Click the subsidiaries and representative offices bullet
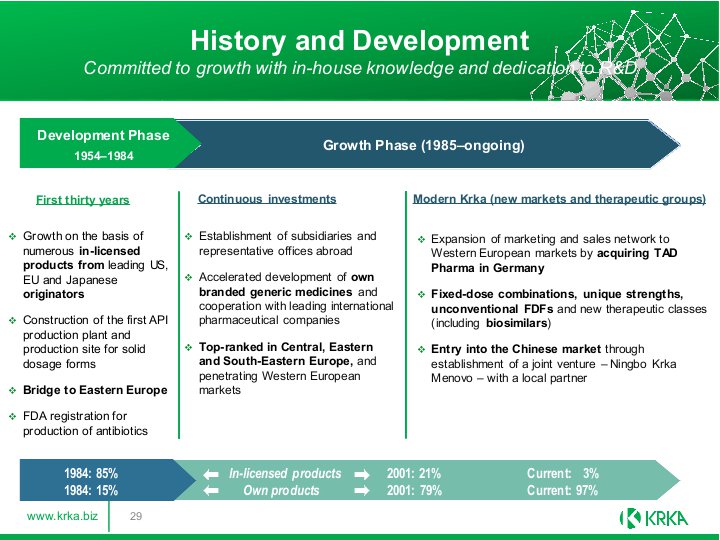 coord(287,243)
